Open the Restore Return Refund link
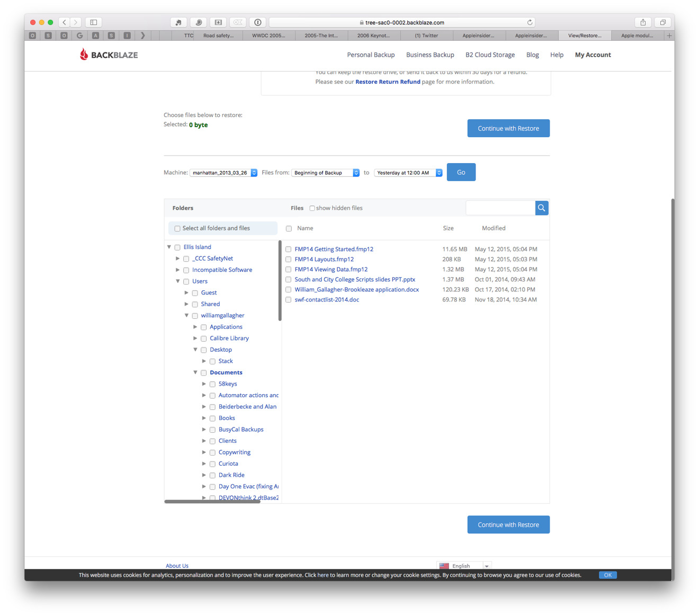Image resolution: width=699 pixels, height=616 pixels. click(x=388, y=82)
